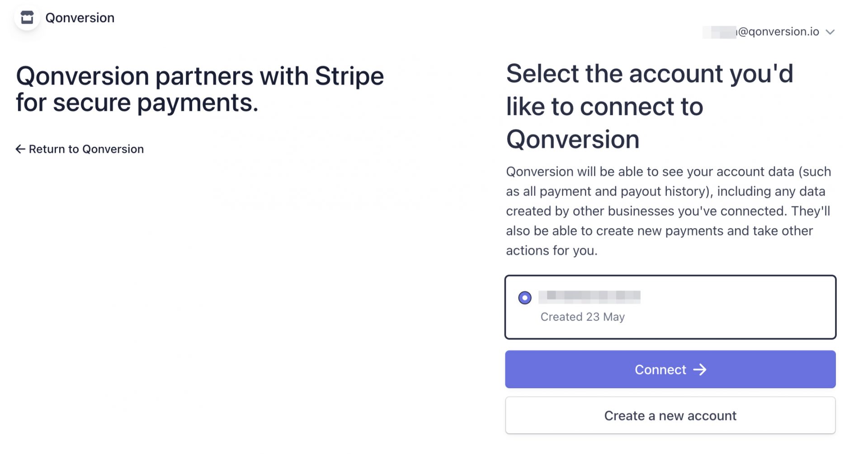The image size is (868, 458).
Task: Click Create a new account
Action: pyautogui.click(x=670, y=415)
